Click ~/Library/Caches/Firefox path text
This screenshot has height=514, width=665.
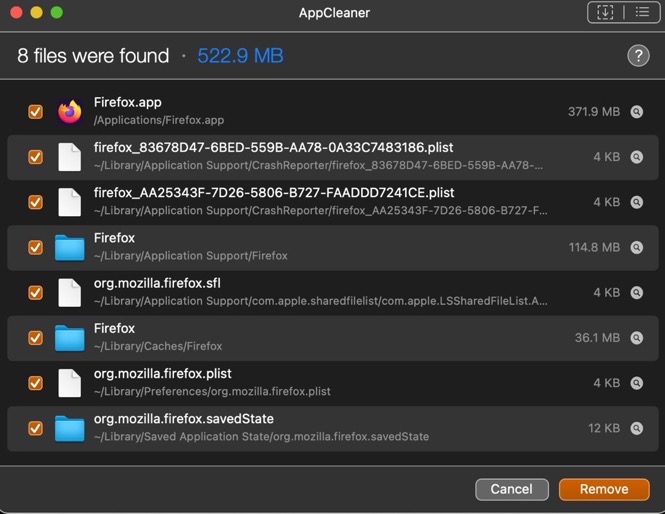pos(158,346)
